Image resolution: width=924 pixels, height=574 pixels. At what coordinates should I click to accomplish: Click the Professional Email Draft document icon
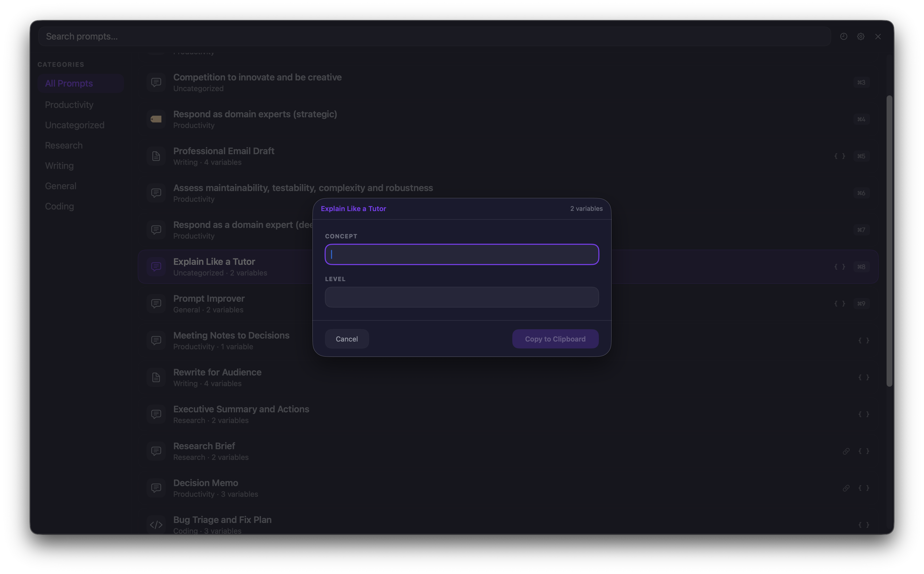tap(156, 156)
